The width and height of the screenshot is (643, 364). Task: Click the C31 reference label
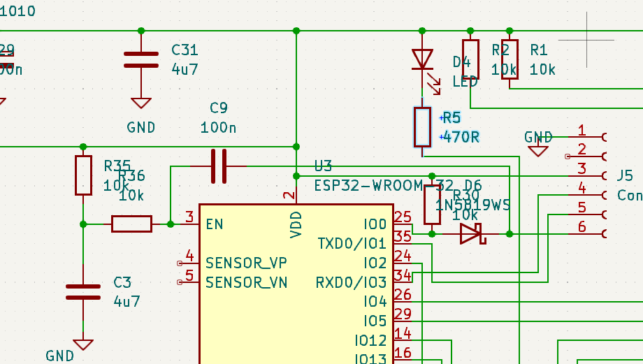click(185, 50)
